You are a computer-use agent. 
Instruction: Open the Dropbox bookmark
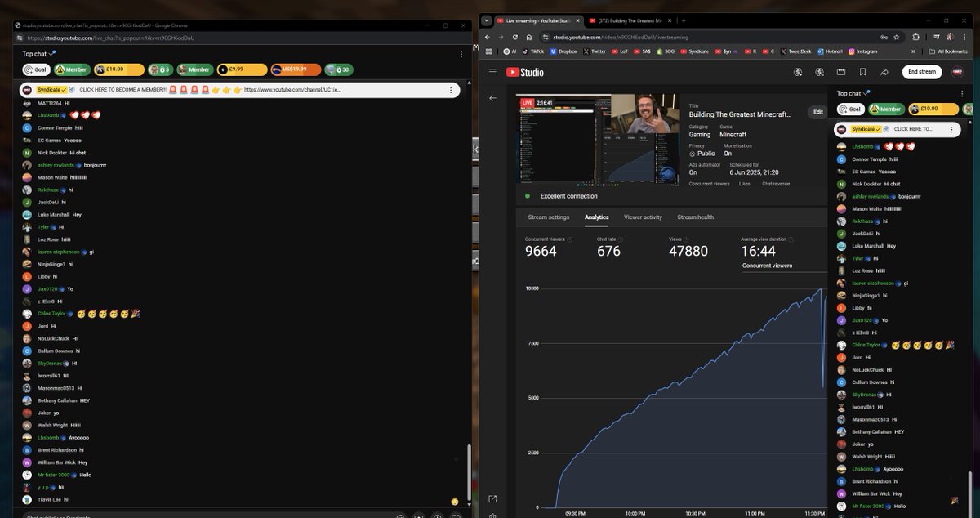click(563, 51)
